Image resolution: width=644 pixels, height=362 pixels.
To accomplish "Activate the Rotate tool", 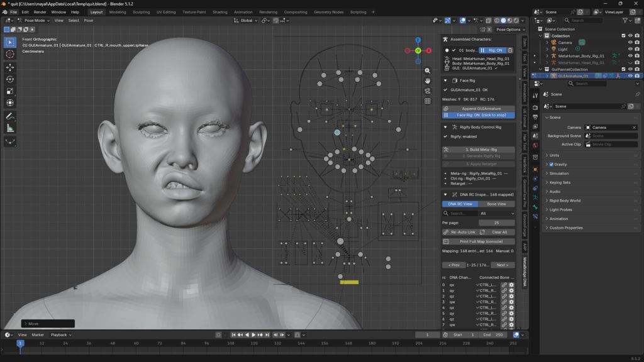I will click(x=10, y=79).
